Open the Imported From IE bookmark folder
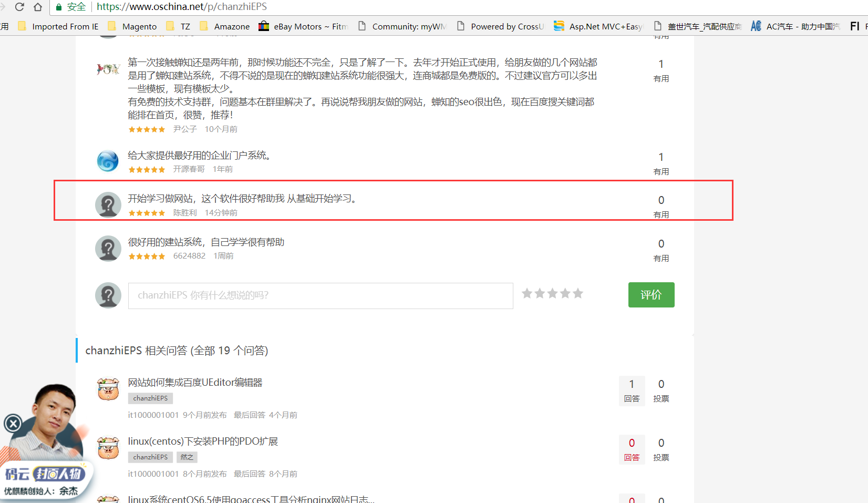Screen dimensions: 868x503 click(58, 26)
